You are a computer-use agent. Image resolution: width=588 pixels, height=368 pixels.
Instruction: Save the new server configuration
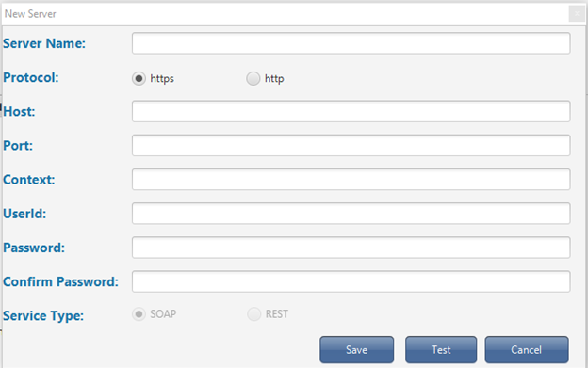356,350
